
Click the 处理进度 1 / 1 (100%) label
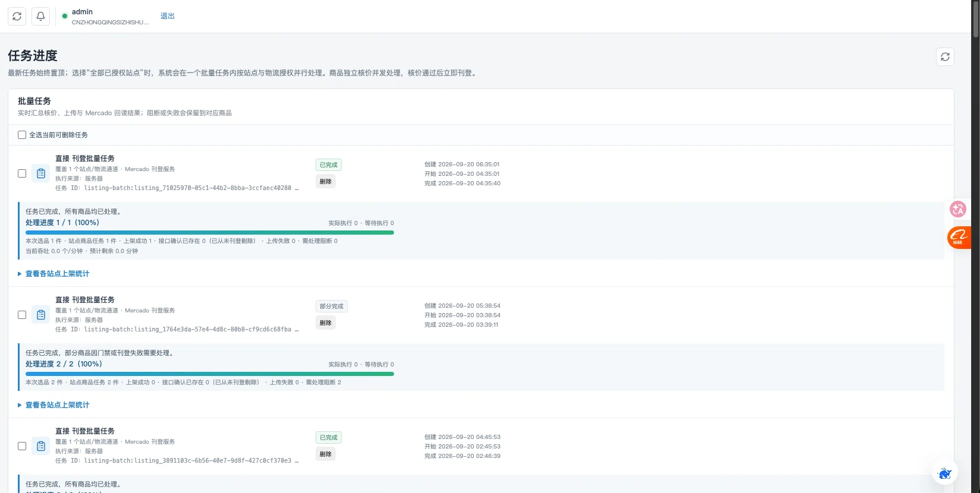(62, 223)
